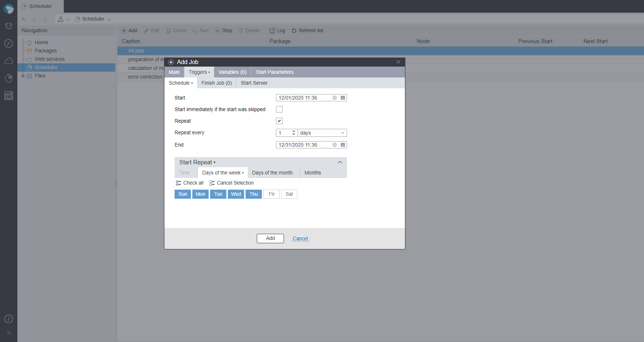
Task: Clear the End date field value
Action: (x=335, y=145)
